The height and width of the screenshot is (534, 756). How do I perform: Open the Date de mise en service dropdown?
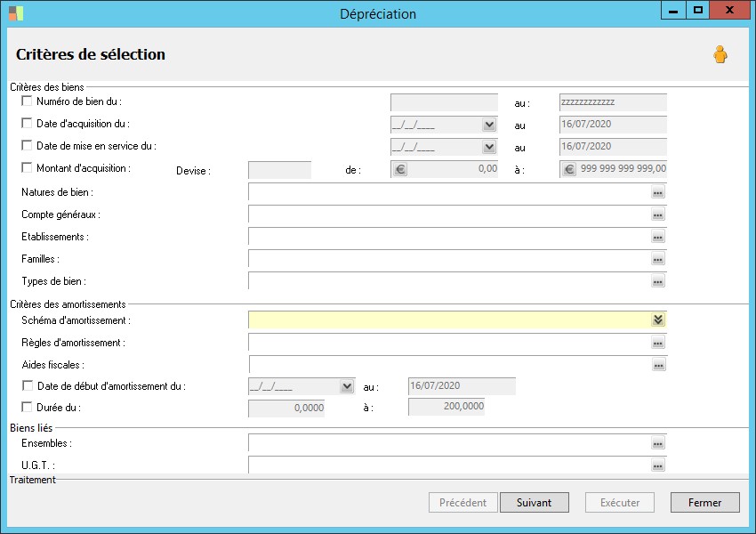pos(489,147)
